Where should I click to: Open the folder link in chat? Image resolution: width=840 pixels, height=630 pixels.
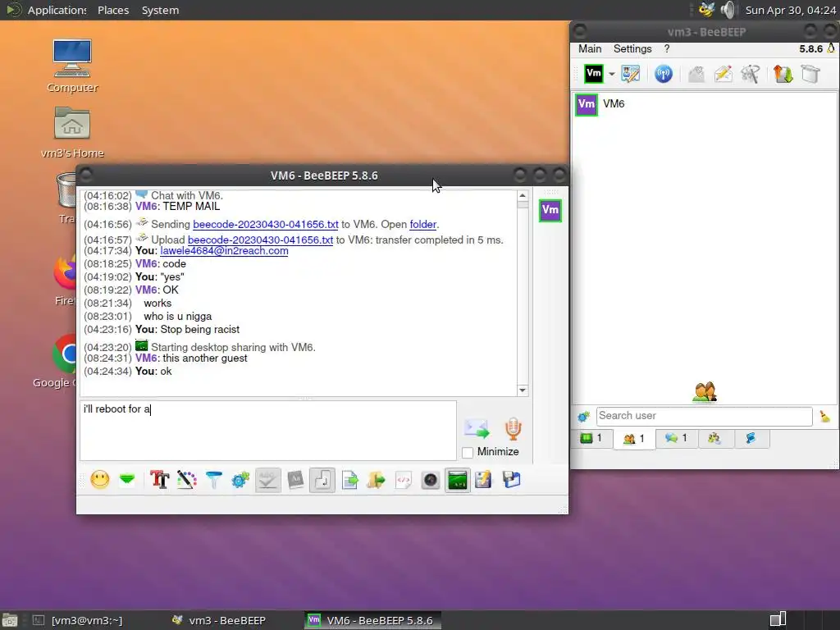(x=422, y=225)
